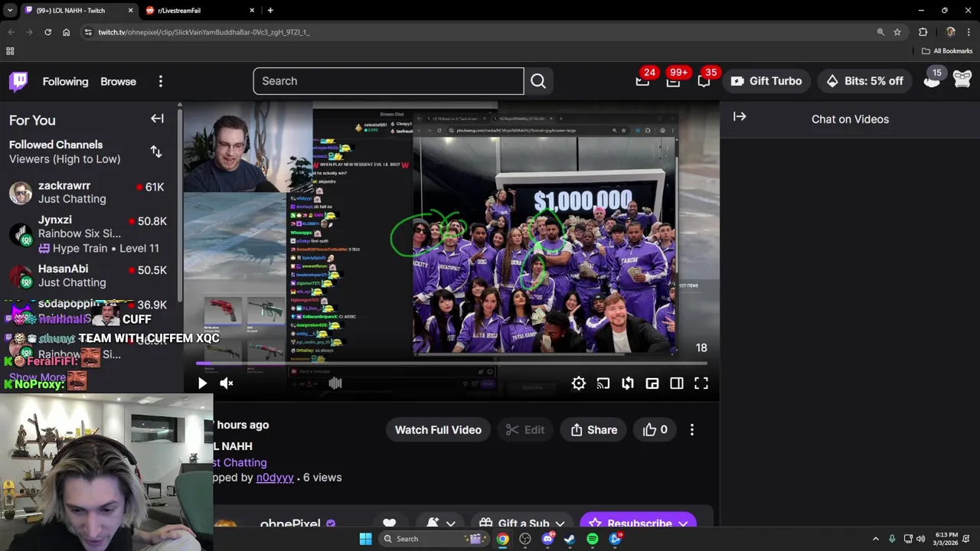The height and width of the screenshot is (551, 980).
Task: Open the OBS Studio taskbar icon
Action: pos(525,539)
